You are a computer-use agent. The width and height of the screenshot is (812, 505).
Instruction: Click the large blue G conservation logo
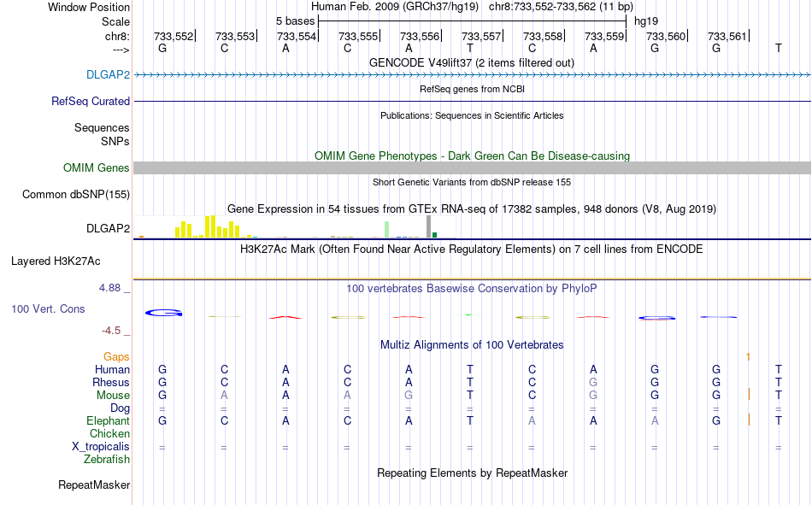coord(163,313)
